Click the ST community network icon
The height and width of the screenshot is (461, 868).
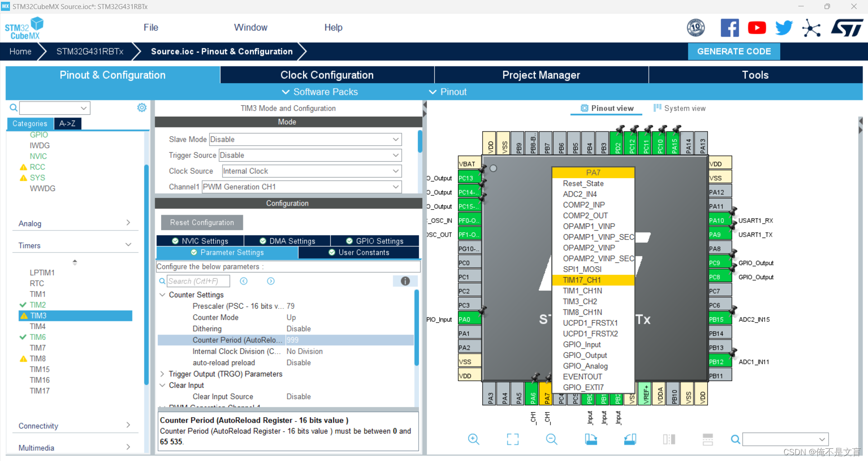(x=811, y=28)
